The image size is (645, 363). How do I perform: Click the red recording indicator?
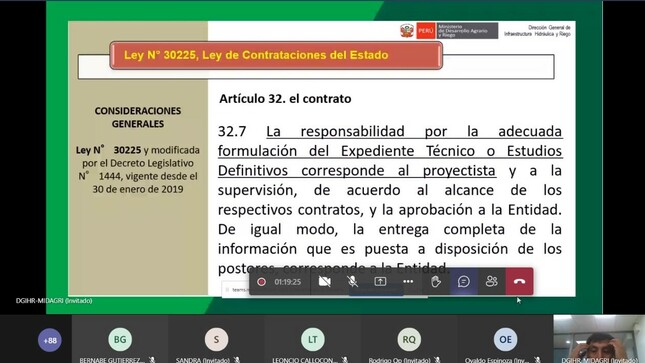click(x=261, y=282)
